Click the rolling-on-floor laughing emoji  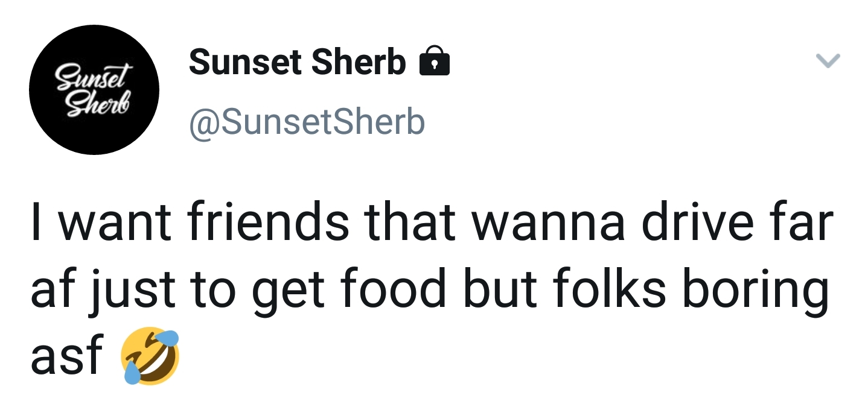[151, 356]
